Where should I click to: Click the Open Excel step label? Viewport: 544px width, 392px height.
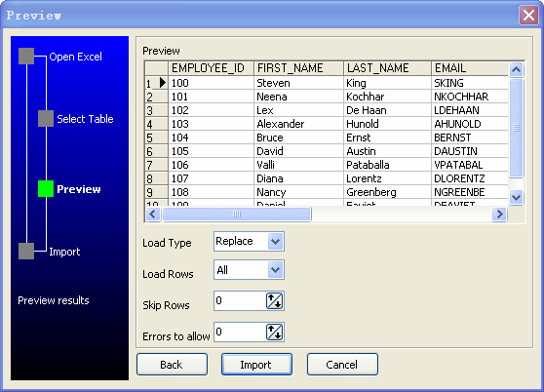click(x=76, y=57)
